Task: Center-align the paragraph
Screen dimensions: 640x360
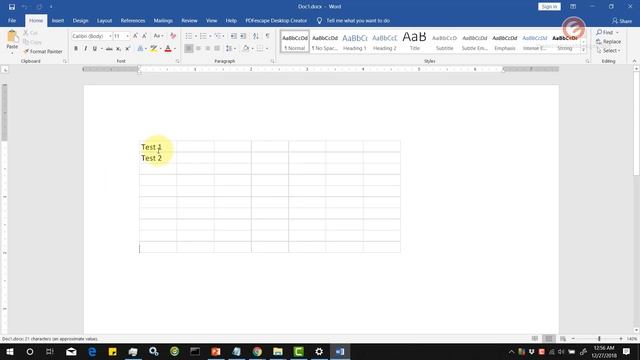Action: tap(198, 49)
